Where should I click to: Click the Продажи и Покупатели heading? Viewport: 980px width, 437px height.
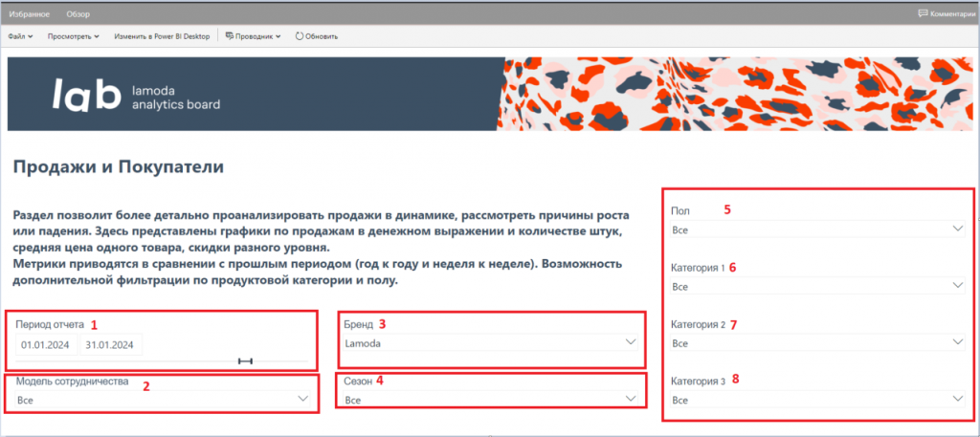click(x=118, y=167)
